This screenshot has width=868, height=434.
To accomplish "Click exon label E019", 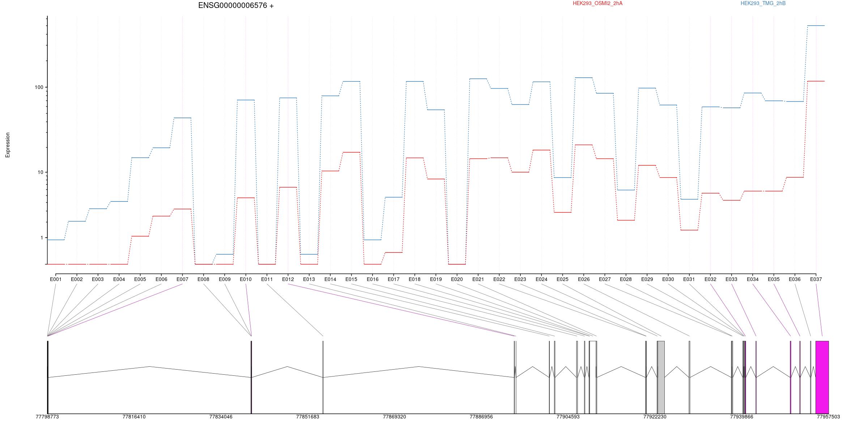I will 436,279.
